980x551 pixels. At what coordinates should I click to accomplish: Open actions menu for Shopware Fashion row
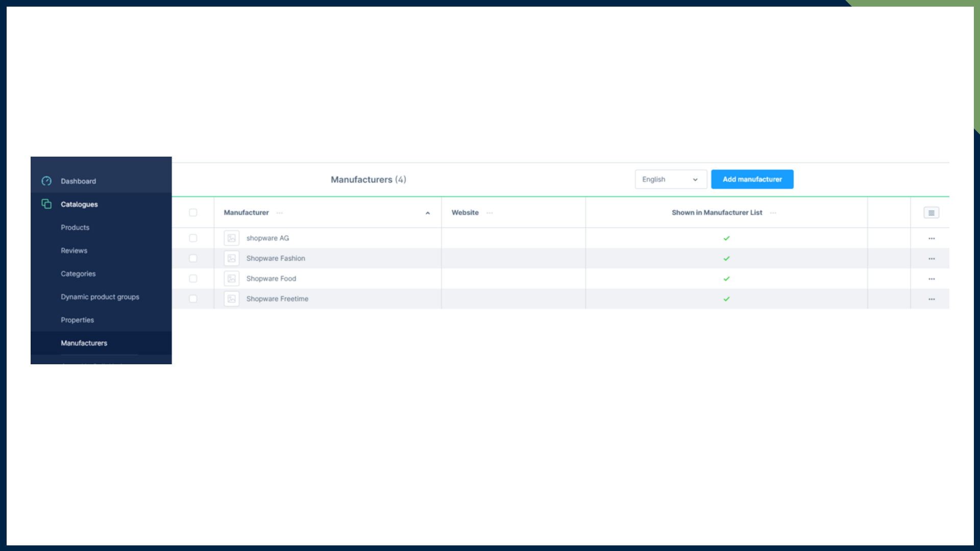(932, 259)
